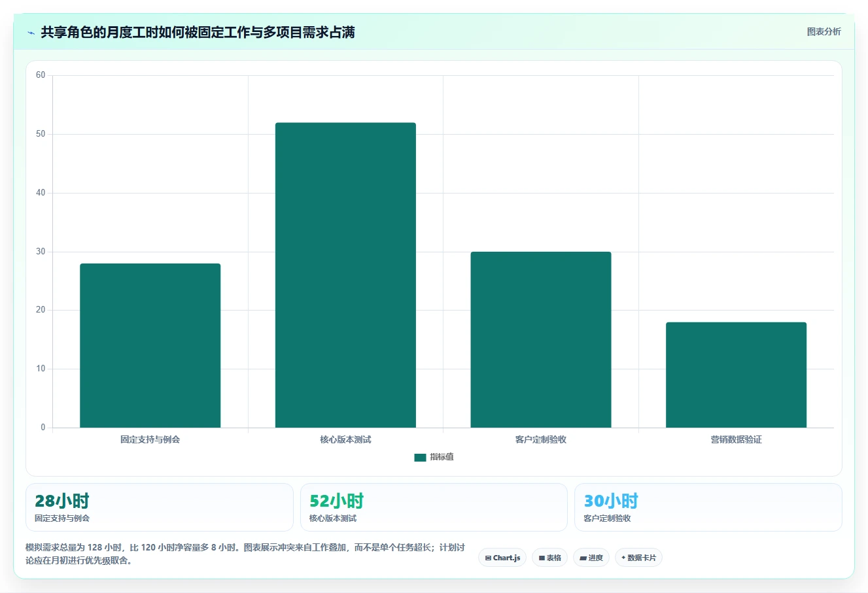This screenshot has height=593, width=868.
Task: Open the 28小时 固定支持与例会 card
Action: 160,507
